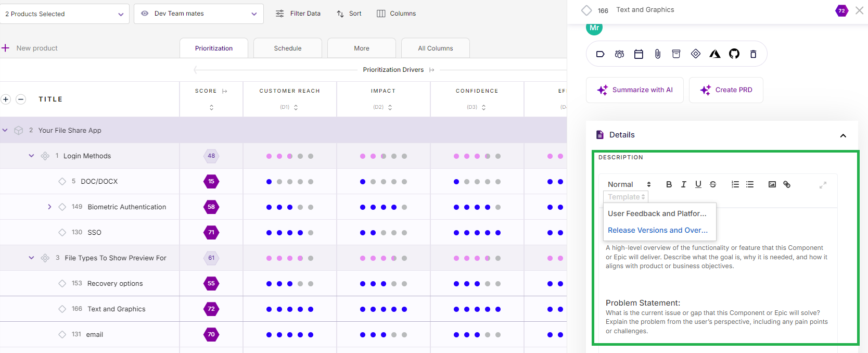Collapse the Details section chevron
The height and width of the screenshot is (353, 868).
(843, 135)
